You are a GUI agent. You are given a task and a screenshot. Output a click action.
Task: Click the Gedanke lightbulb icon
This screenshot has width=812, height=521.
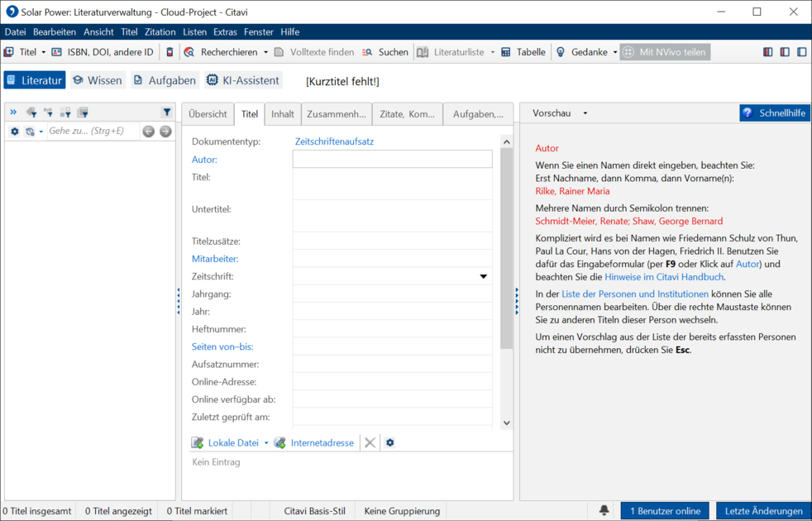[561, 52]
